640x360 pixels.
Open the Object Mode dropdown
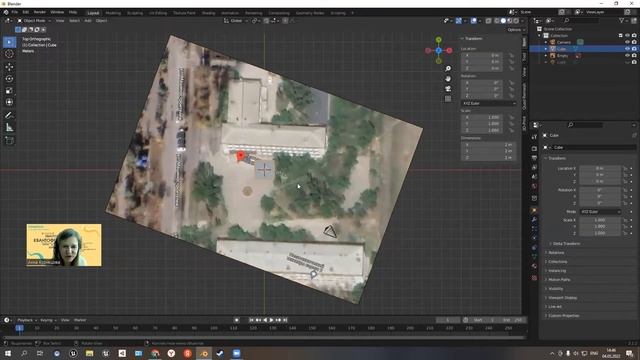[34, 20]
